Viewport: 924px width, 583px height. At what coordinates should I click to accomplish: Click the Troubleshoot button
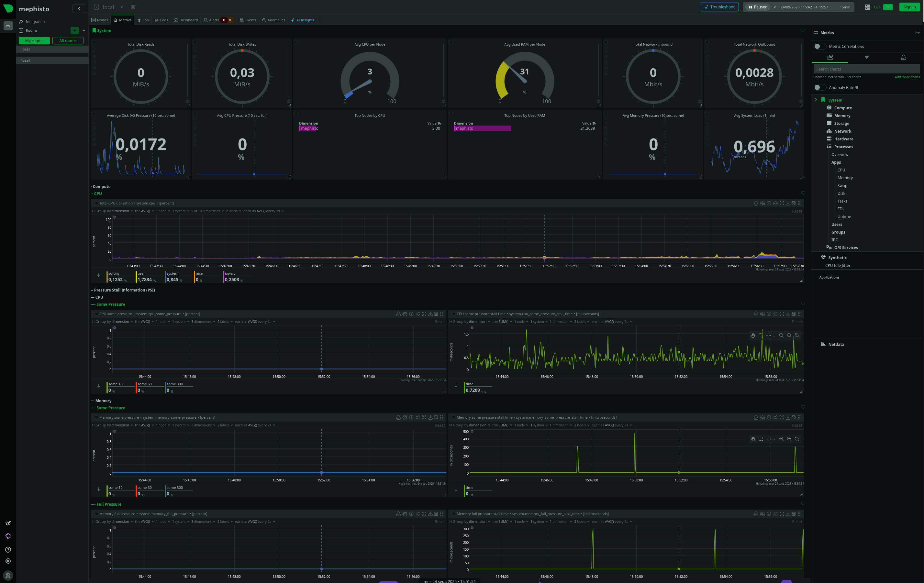[719, 7]
